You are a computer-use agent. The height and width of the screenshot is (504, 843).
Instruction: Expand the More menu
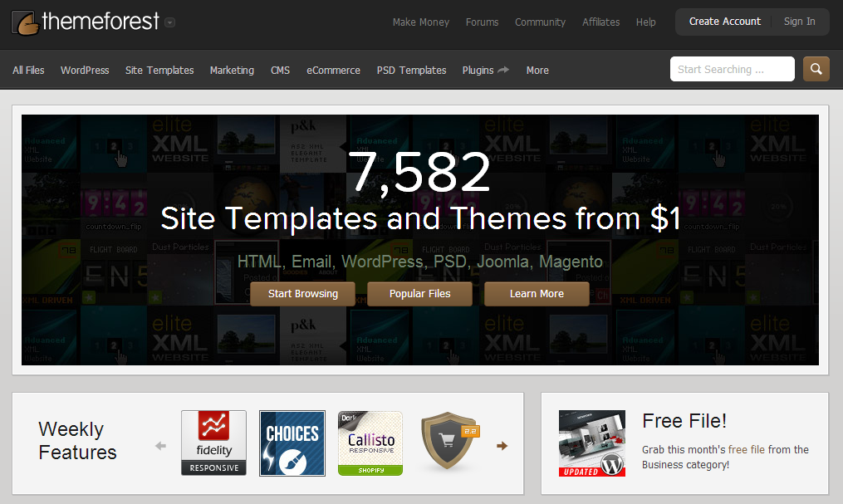pos(537,71)
